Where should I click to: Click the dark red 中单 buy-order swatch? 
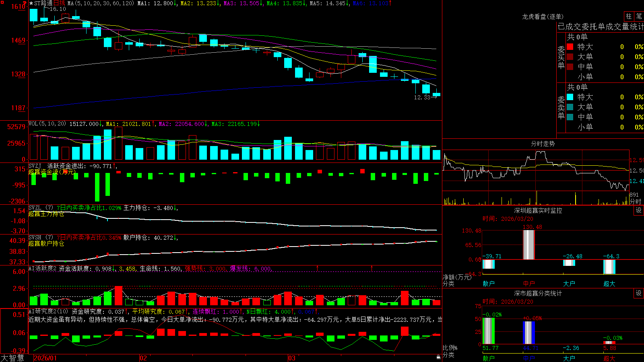(x=570, y=67)
